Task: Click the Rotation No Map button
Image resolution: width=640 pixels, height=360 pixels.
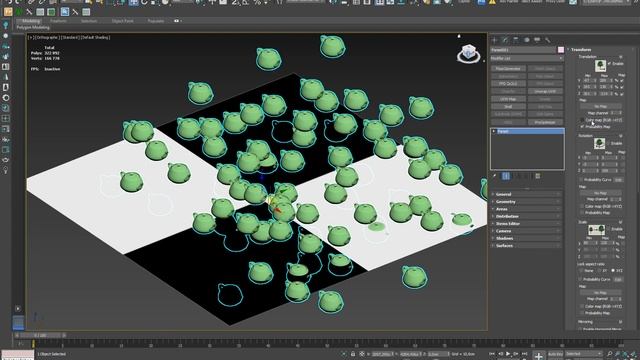Action: click(600, 193)
